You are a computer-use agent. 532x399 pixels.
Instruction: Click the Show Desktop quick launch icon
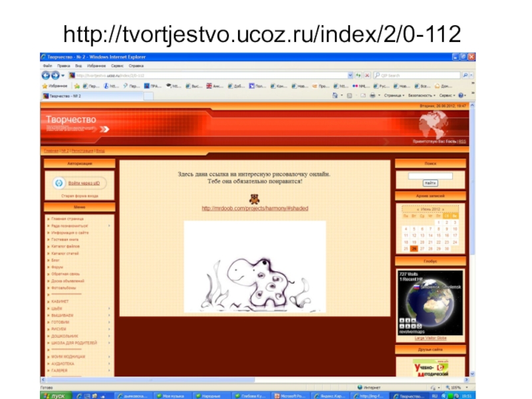pos(87,396)
